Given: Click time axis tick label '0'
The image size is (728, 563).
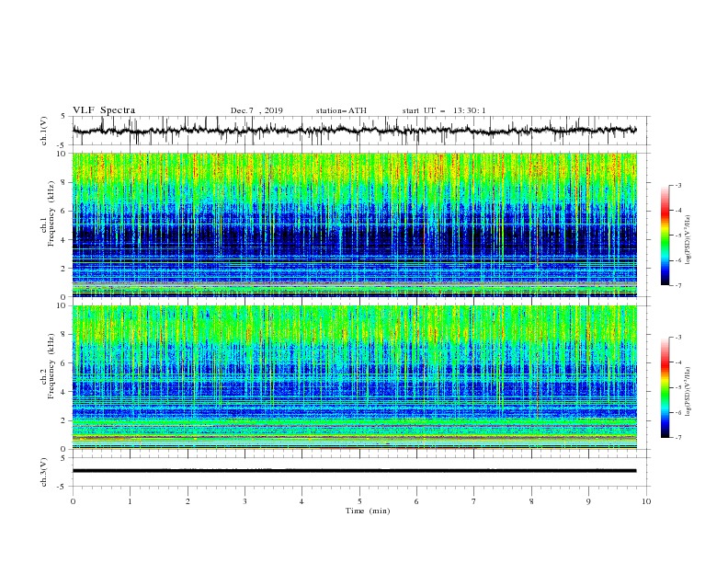Looking at the screenshot, I should tap(73, 501).
